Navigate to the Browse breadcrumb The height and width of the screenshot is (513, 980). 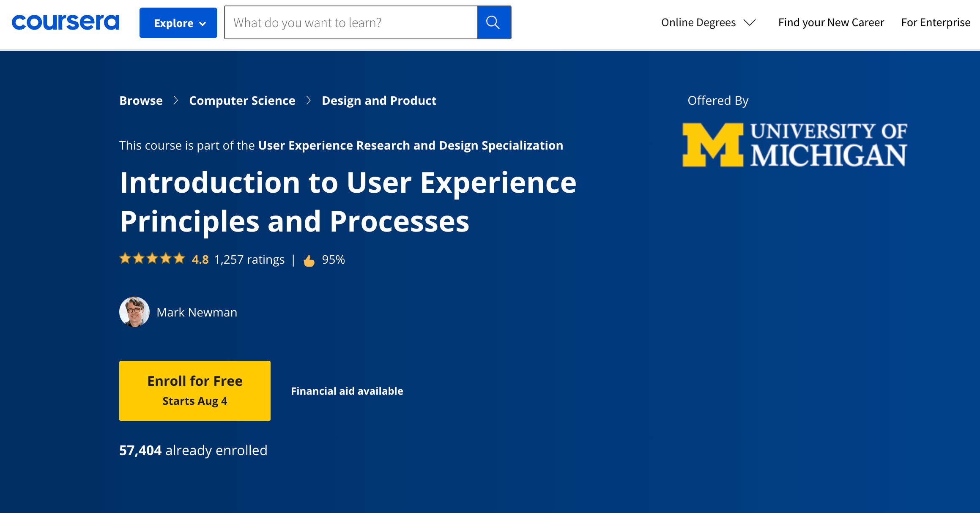point(141,101)
